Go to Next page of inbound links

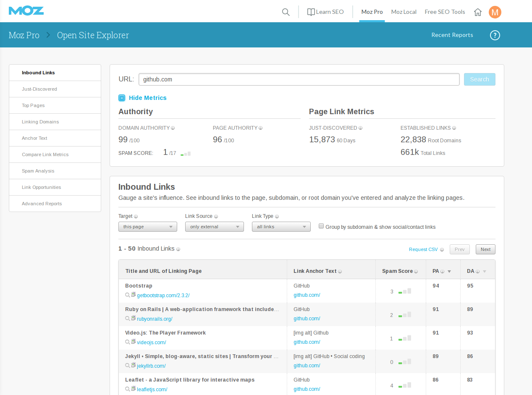[485, 249]
